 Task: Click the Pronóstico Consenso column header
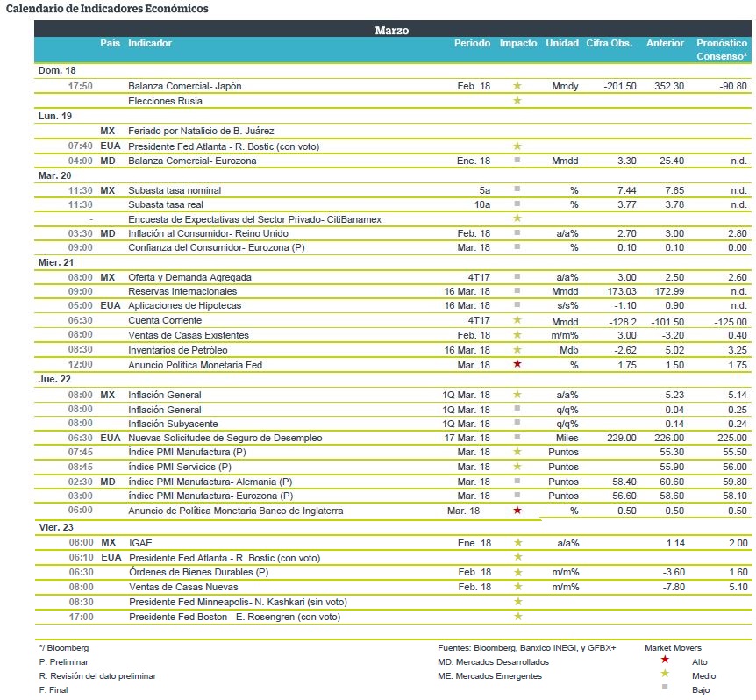[722, 49]
